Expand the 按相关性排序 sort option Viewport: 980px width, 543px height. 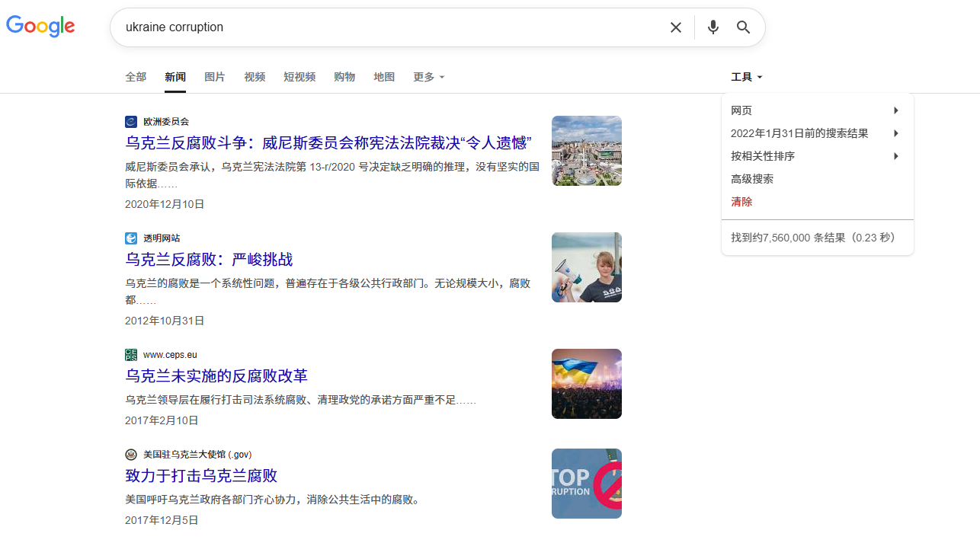(818, 156)
